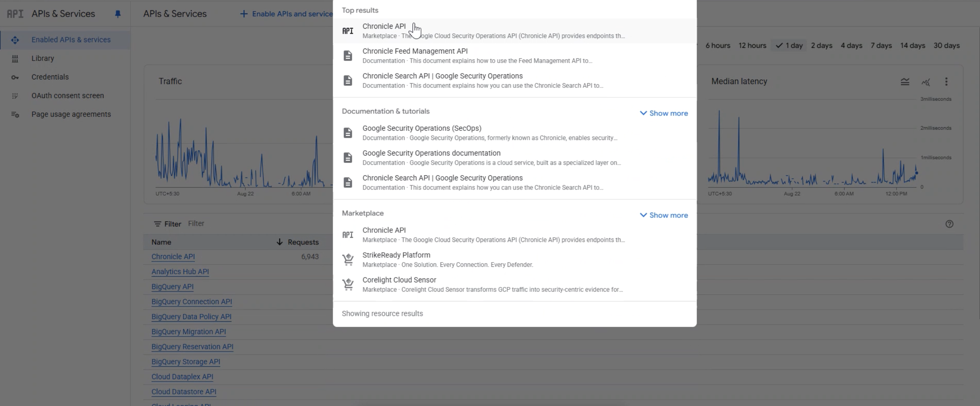980x406 pixels.
Task: Click Enable APIs and services button
Action: tap(287, 14)
